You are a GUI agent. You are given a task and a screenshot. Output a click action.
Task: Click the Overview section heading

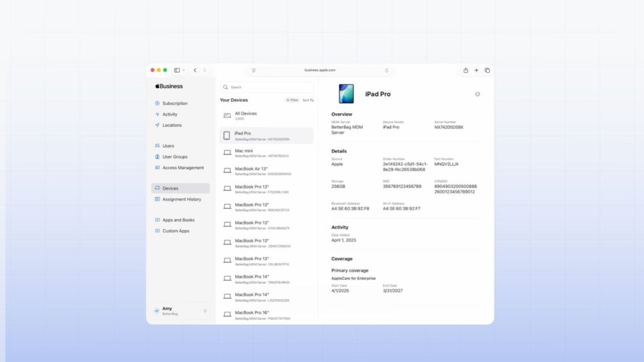(x=341, y=114)
